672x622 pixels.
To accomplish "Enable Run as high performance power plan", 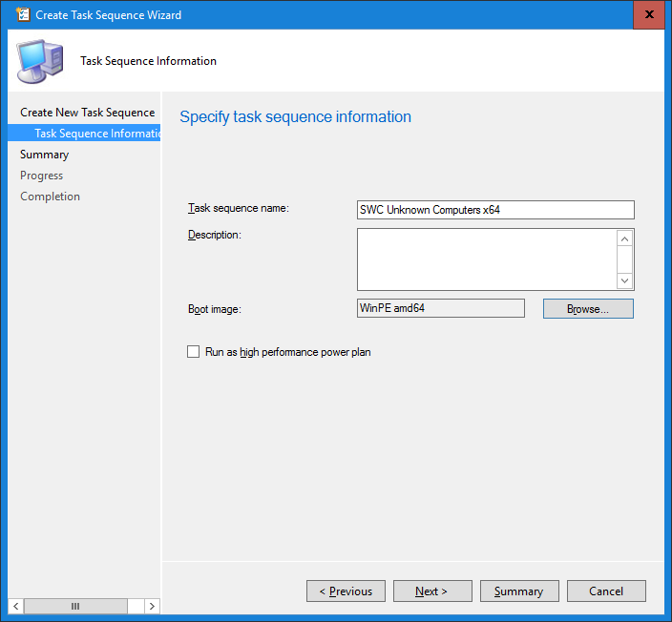I will click(194, 352).
